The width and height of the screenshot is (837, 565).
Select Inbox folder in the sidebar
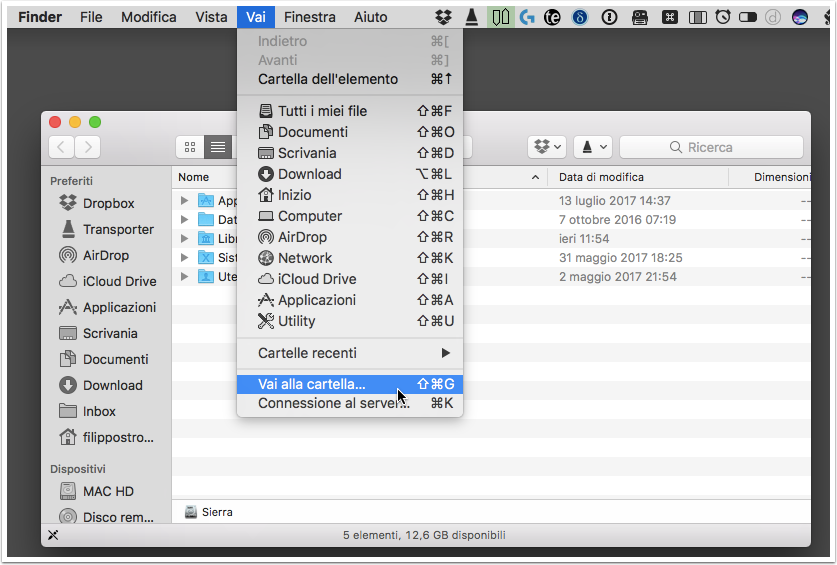pyautogui.click(x=87, y=412)
